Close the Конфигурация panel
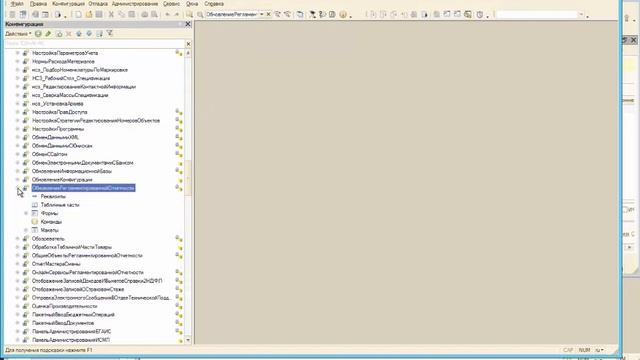The image size is (640, 360). click(x=188, y=24)
